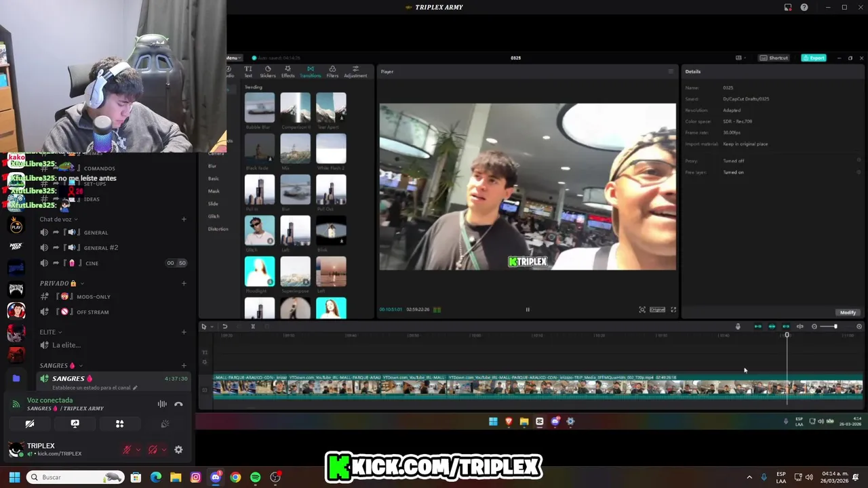The image size is (868, 488).
Task: Add a channel to Chat de voz
Action: click(x=184, y=219)
